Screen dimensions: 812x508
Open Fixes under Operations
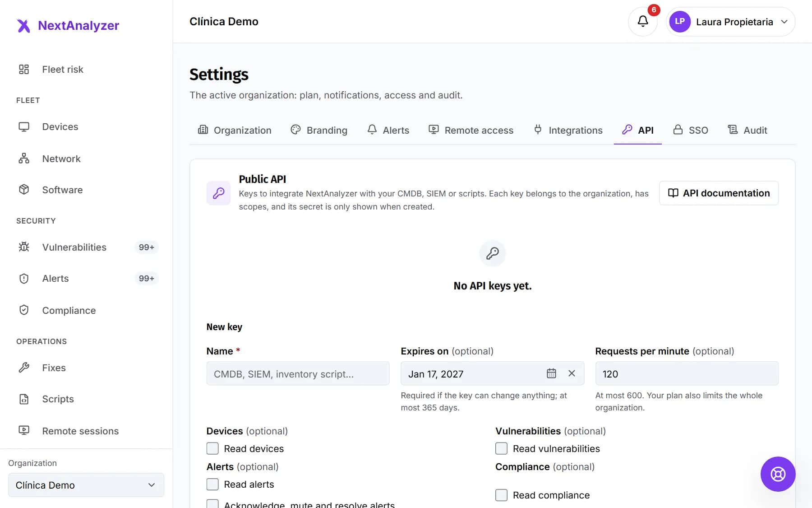pyautogui.click(x=86, y=368)
